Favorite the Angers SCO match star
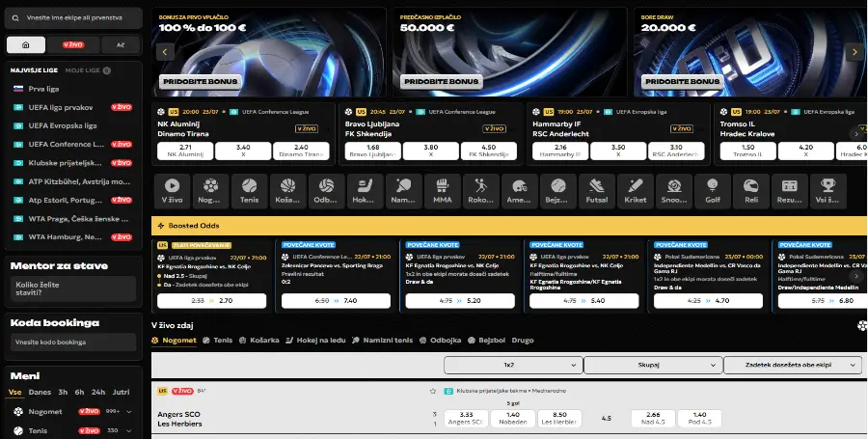 [433, 391]
